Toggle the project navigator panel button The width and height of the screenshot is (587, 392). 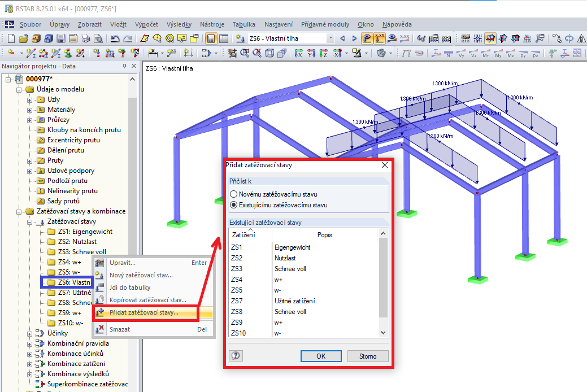(x=211, y=38)
